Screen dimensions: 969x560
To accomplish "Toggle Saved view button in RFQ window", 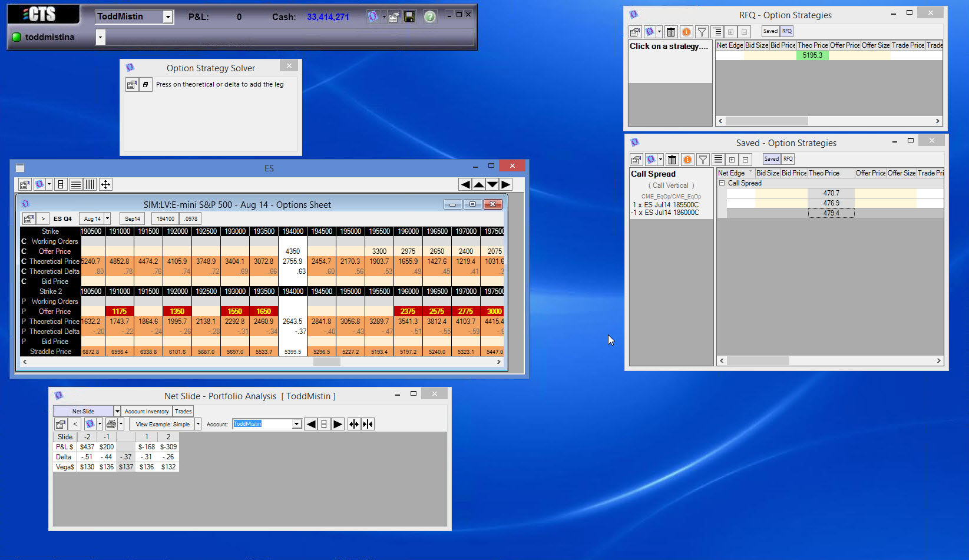I will [770, 31].
